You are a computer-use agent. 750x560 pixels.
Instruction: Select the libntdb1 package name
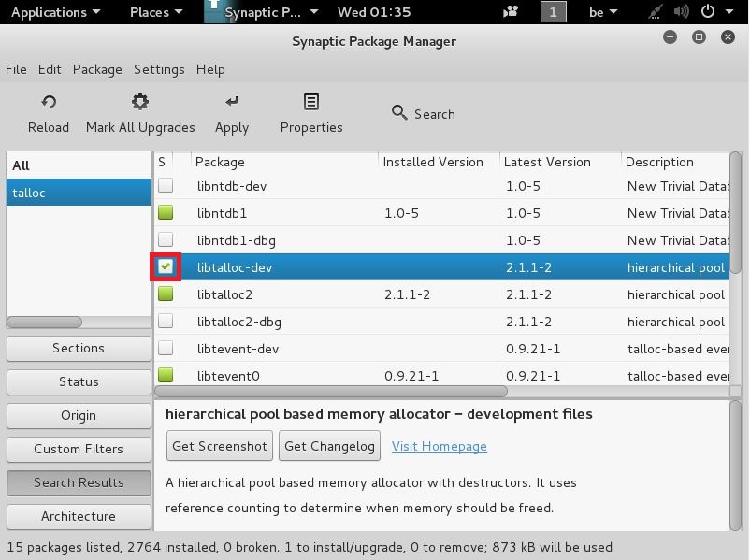(x=222, y=213)
